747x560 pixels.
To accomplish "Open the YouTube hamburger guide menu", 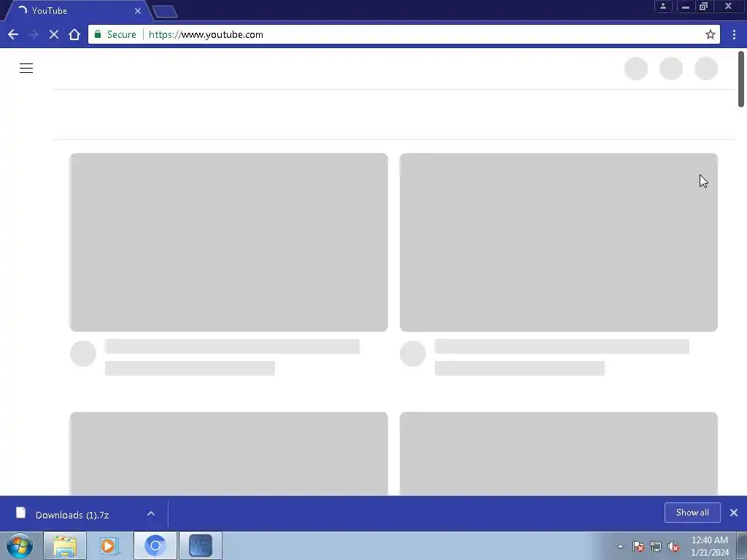I will tap(26, 68).
